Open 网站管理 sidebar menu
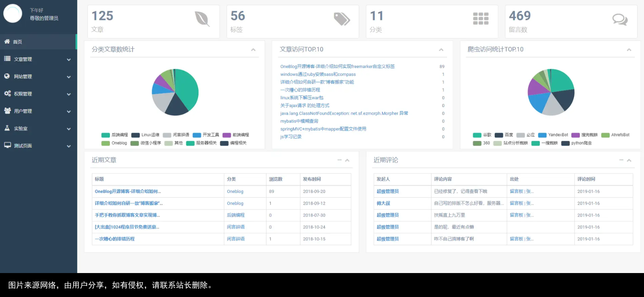The width and height of the screenshot is (644, 297). click(x=38, y=76)
